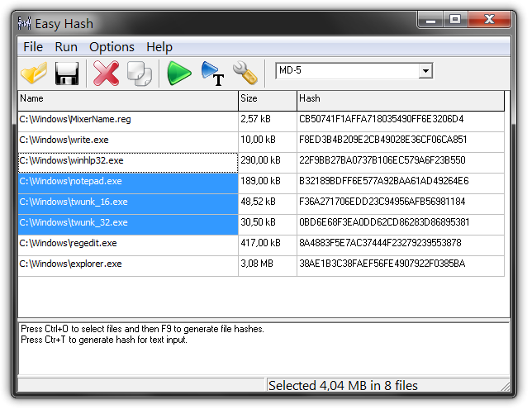Click the 'Press Ctr+T to generate hash' log line

[x=104, y=340]
